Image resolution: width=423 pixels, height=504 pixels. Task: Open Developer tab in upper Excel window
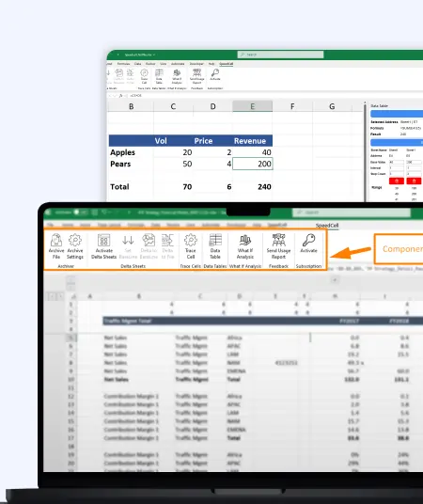pyautogui.click(x=196, y=64)
